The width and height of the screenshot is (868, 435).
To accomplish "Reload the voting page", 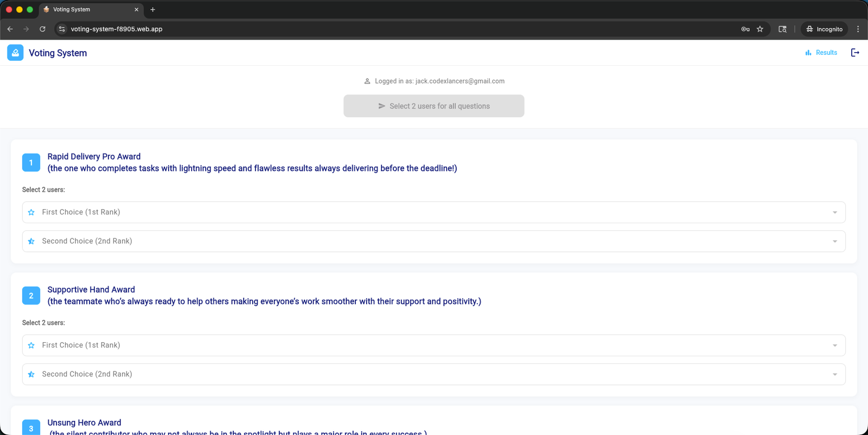I will pyautogui.click(x=42, y=29).
